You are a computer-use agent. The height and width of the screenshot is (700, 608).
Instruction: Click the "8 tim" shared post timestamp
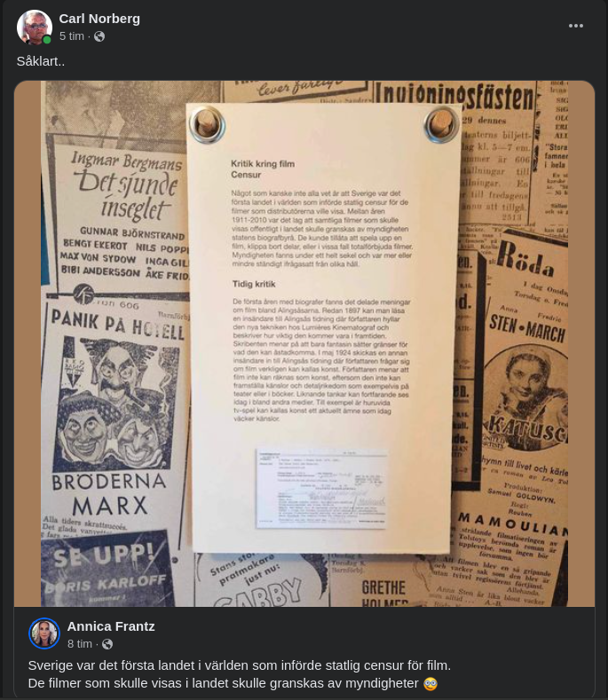point(80,644)
